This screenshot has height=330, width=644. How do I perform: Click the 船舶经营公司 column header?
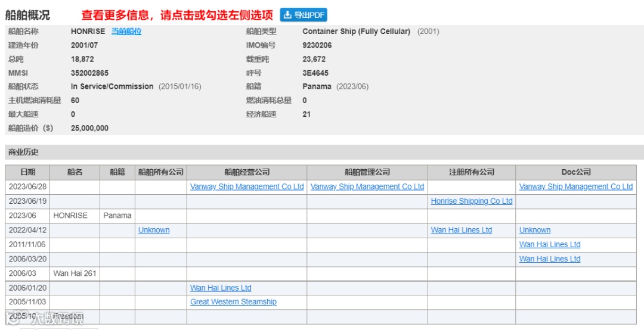(247, 172)
